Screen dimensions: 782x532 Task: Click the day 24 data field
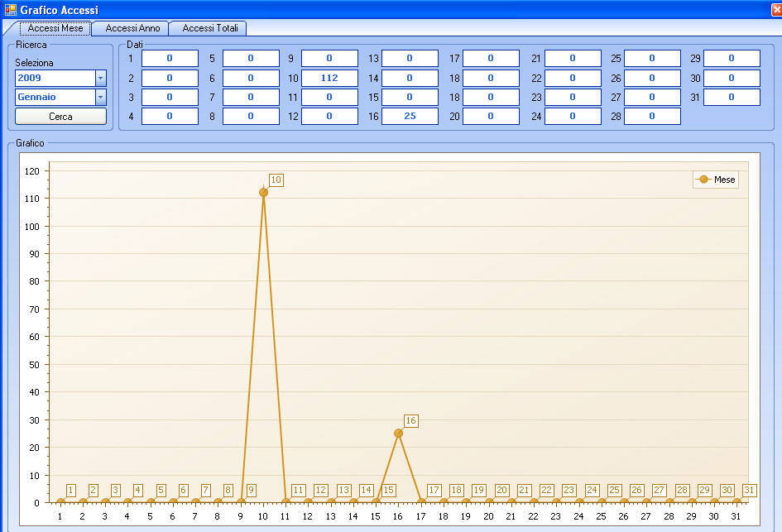[x=573, y=116]
